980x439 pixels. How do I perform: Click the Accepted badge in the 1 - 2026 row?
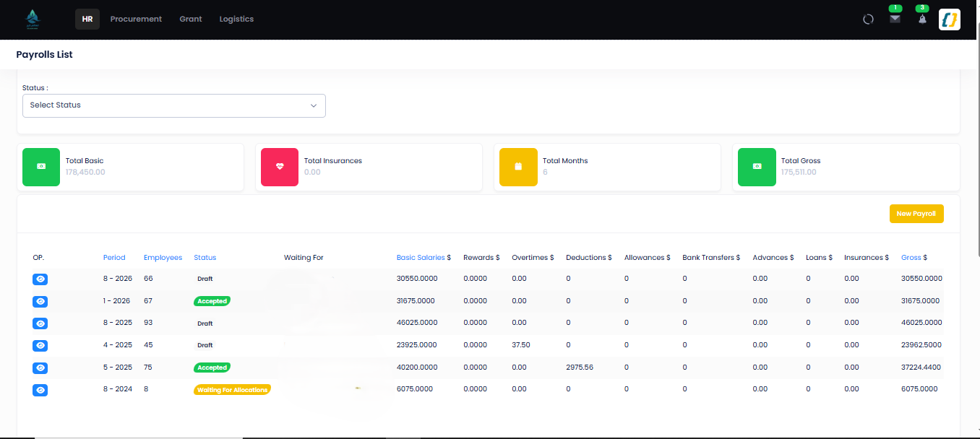(212, 301)
